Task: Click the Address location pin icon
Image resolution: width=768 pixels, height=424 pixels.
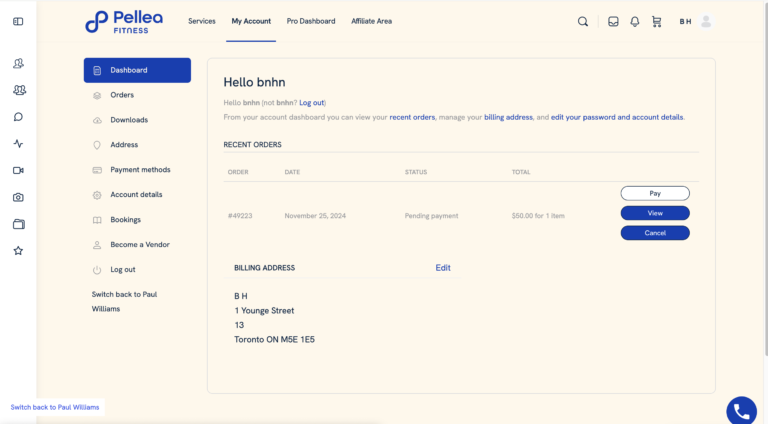Action: pos(97,145)
